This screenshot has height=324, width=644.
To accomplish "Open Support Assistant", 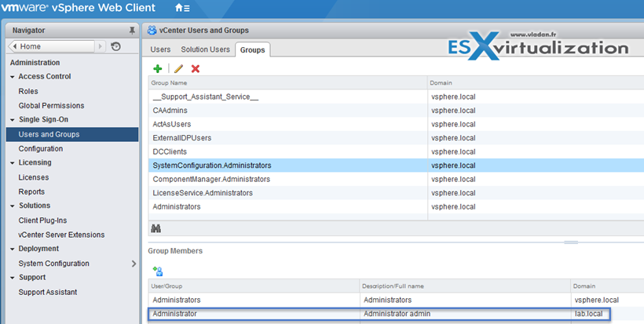I will pos(48,292).
